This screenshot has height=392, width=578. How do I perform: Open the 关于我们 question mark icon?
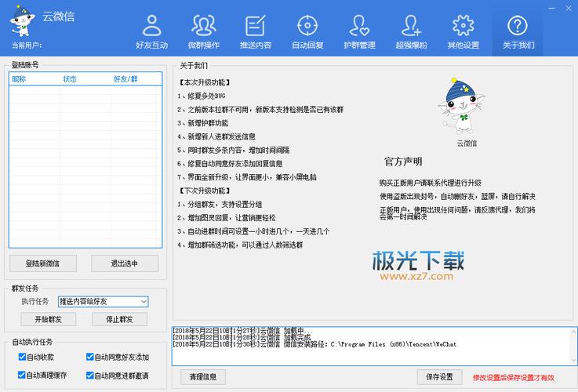[518, 25]
